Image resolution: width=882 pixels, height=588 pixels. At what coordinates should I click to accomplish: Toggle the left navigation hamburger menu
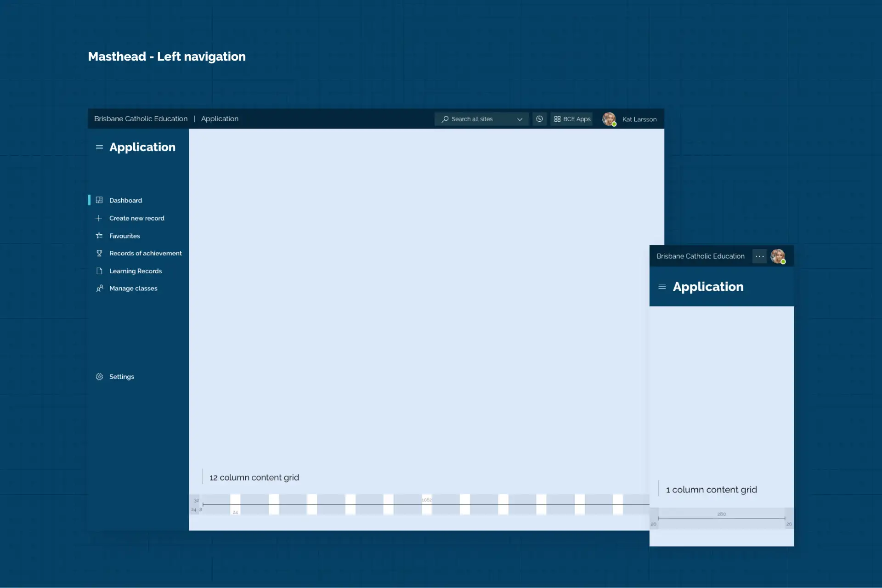(x=99, y=147)
